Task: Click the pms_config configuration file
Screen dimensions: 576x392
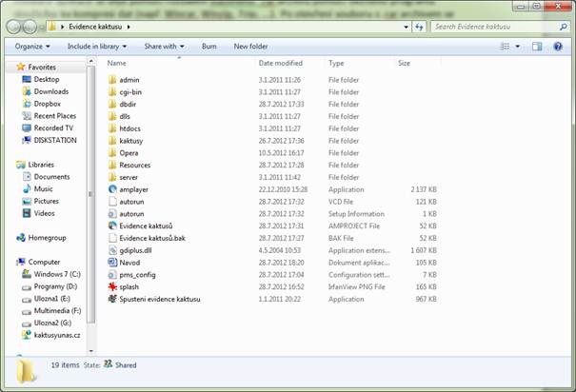Action: tap(138, 274)
